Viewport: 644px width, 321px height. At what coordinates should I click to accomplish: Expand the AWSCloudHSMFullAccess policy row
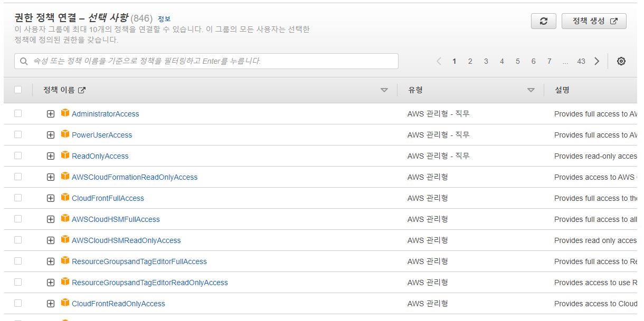(51, 219)
